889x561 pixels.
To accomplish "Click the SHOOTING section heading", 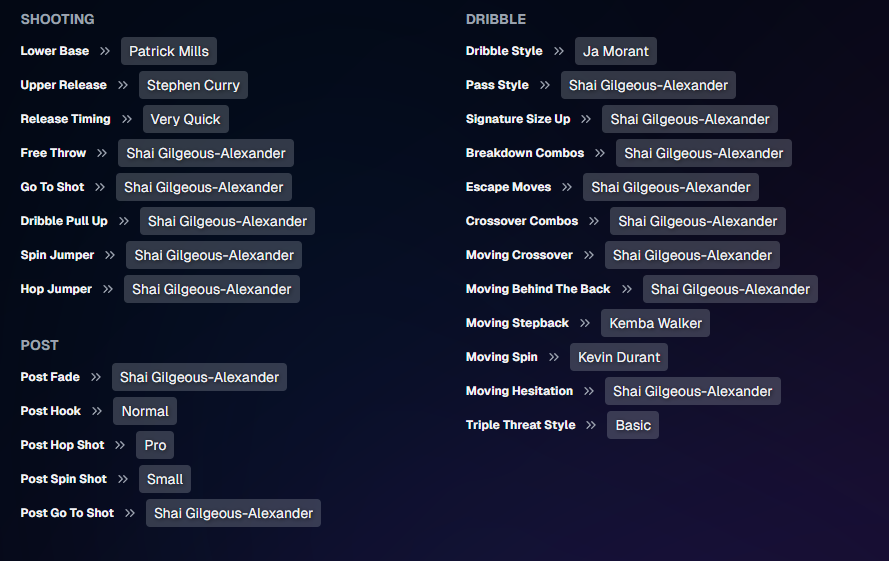I will click(x=58, y=19).
